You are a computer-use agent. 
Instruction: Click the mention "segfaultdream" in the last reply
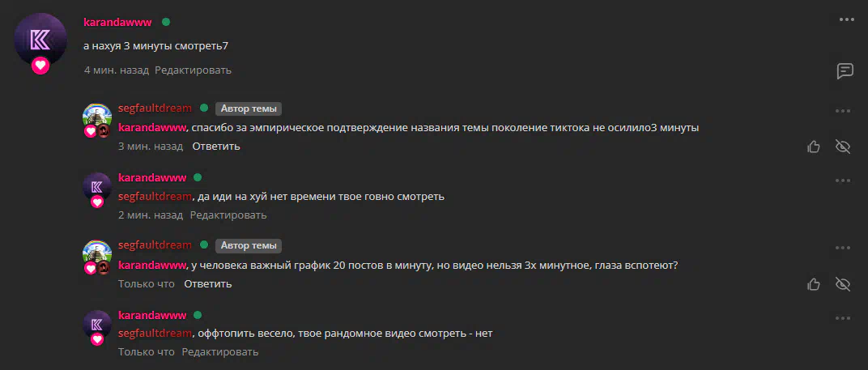(x=155, y=334)
